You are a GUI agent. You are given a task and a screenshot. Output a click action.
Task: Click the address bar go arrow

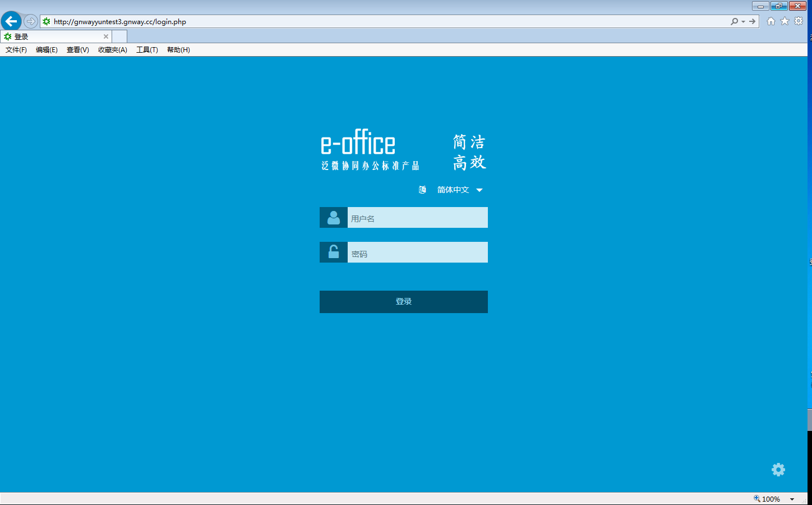(x=752, y=21)
